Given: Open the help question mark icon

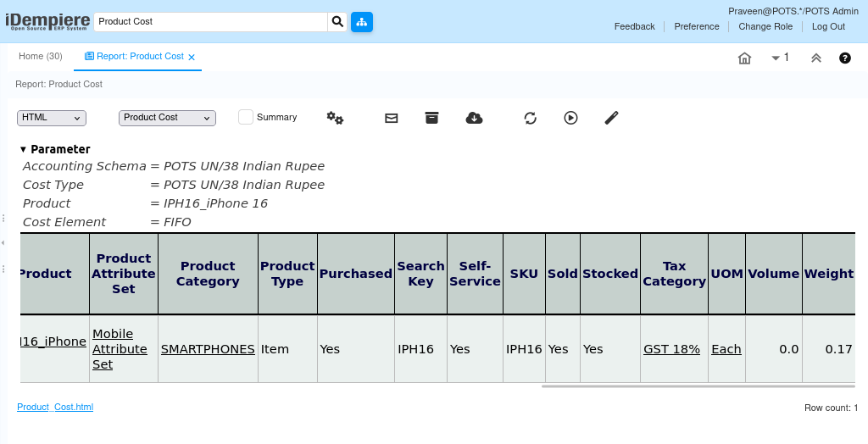Looking at the screenshot, I should coord(845,58).
